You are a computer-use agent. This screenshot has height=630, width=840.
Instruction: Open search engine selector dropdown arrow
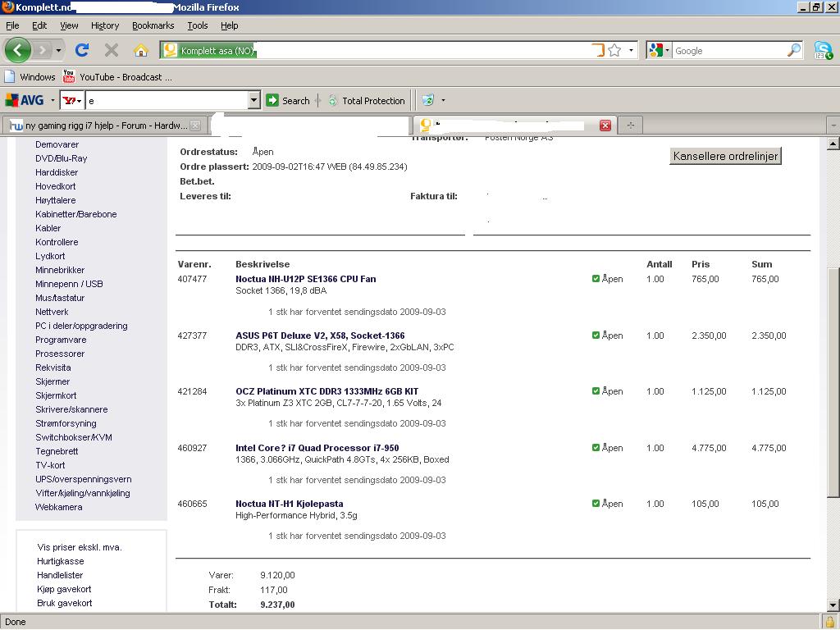click(x=667, y=50)
